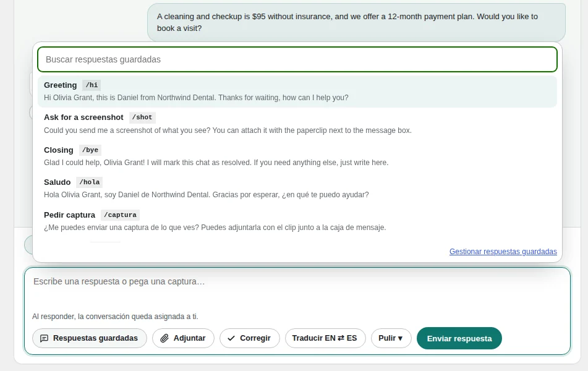Choose the Closing saved reply
Viewport: 588px width, 371px height.
[x=297, y=156]
